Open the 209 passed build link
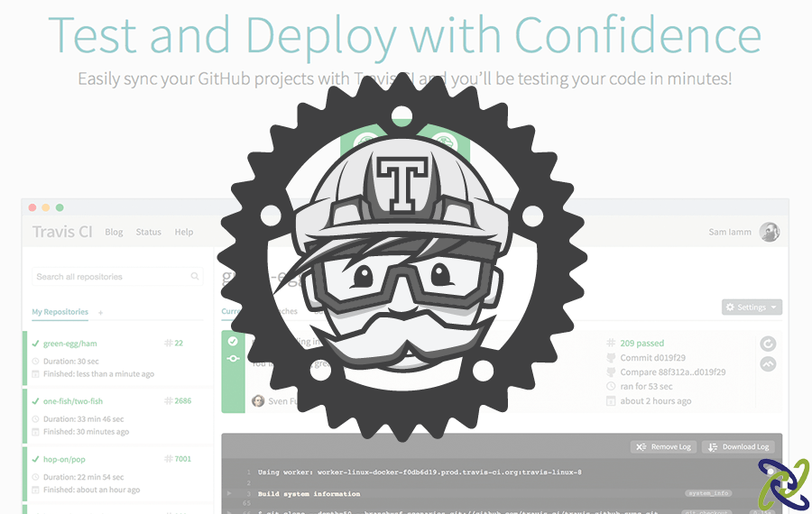The image size is (812, 514). [x=642, y=344]
